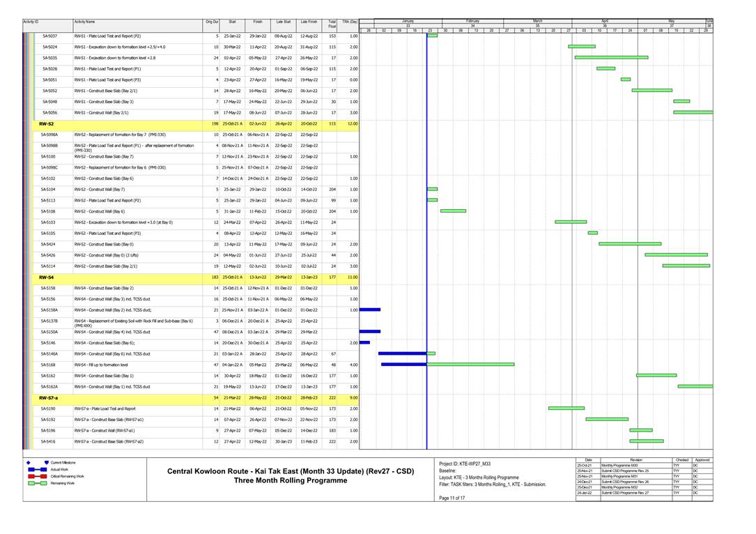Select the blue bar for activity 5A-5146A

402,353
